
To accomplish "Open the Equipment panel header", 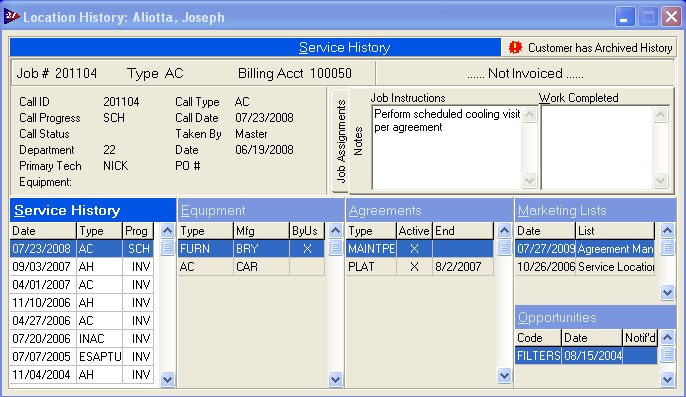I will tap(261, 211).
